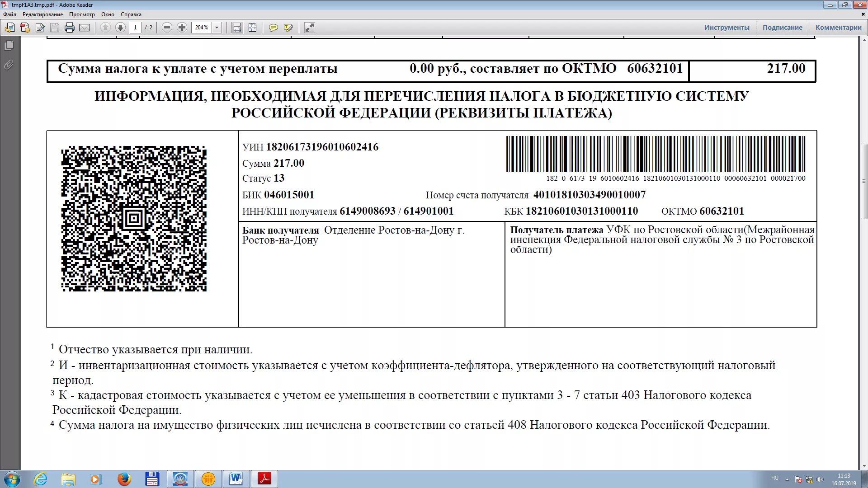Select the highlight text tool
This screenshot has height=488, width=868.
(x=288, y=28)
